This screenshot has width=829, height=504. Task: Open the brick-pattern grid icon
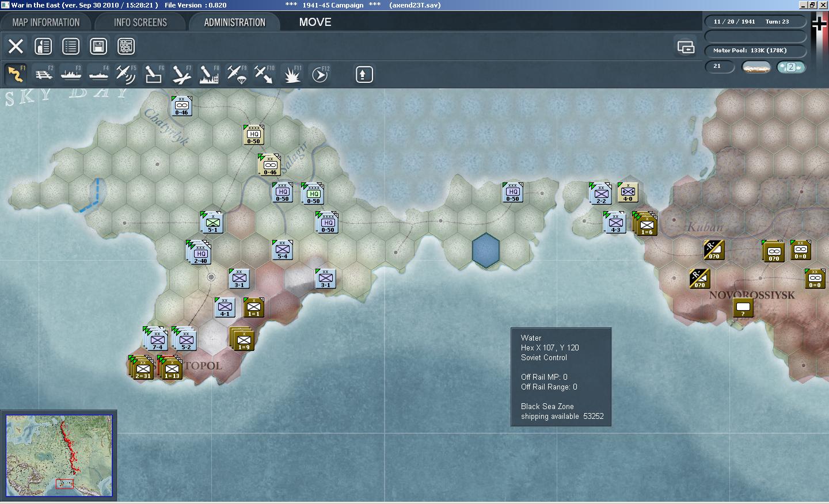(126, 46)
